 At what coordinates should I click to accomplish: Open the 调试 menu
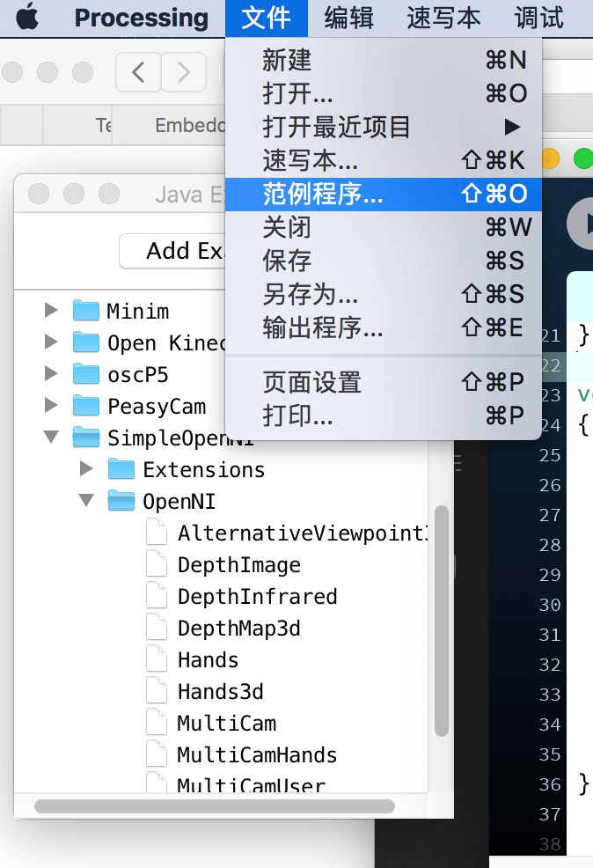(538, 18)
